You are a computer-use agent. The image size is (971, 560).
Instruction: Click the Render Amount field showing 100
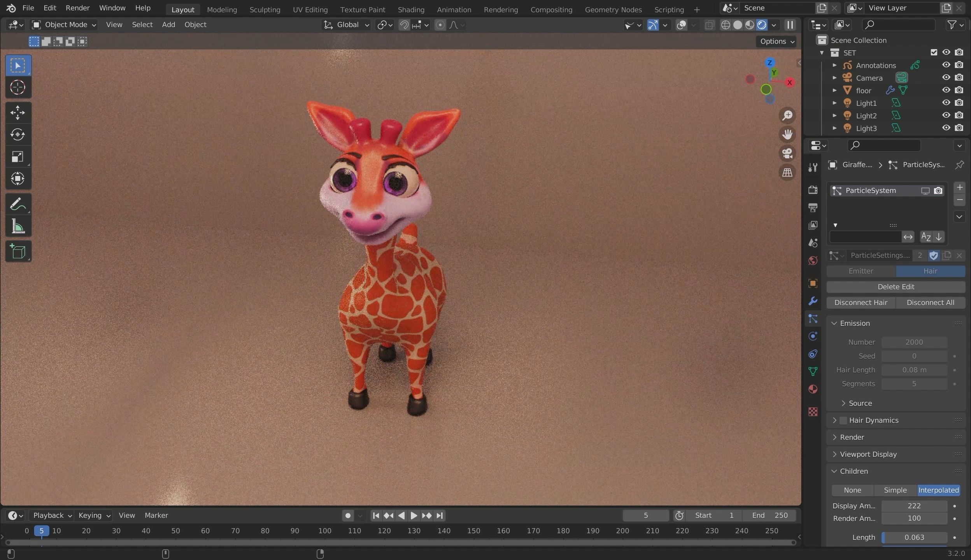[914, 518]
